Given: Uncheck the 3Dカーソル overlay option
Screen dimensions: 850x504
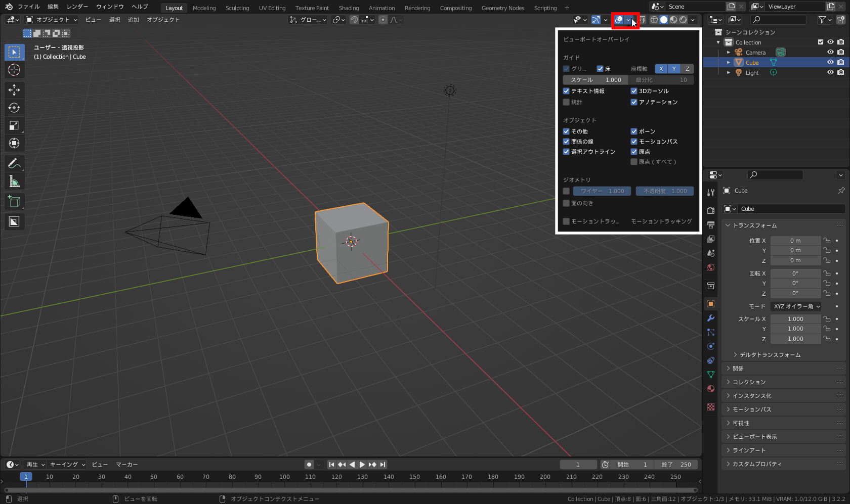Looking at the screenshot, I should point(634,91).
